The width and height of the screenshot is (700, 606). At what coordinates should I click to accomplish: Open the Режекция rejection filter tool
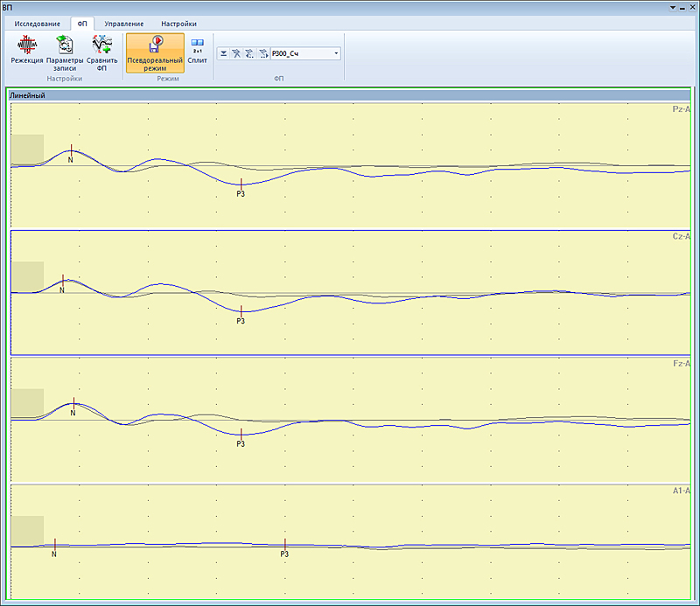coord(27,50)
